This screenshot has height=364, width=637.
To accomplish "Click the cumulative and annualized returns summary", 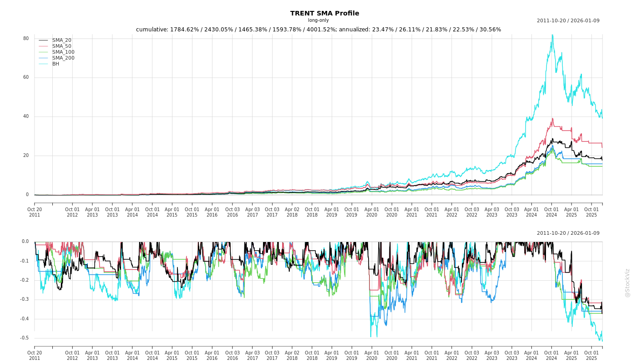I will point(318,30).
